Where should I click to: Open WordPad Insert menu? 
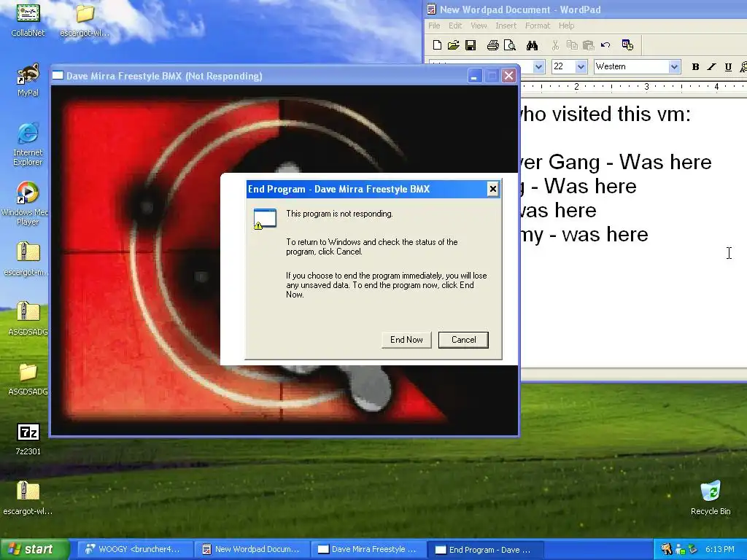[x=506, y=26]
